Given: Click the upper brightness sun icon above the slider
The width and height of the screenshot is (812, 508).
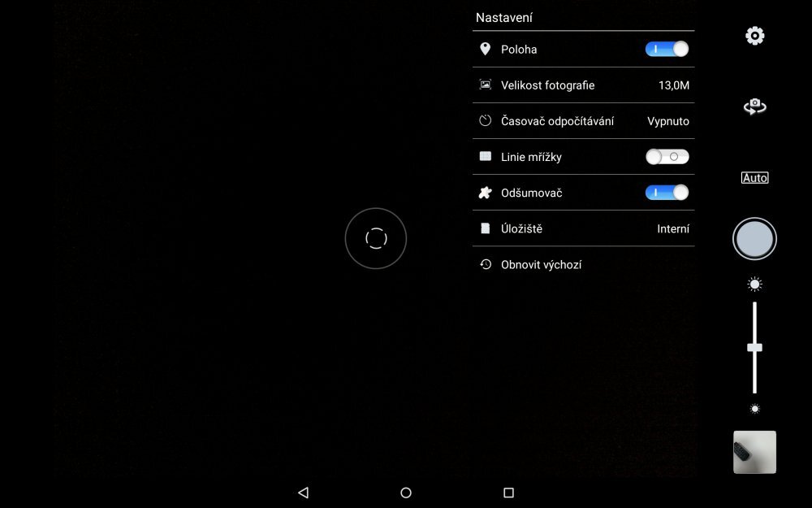Looking at the screenshot, I should pos(754,284).
